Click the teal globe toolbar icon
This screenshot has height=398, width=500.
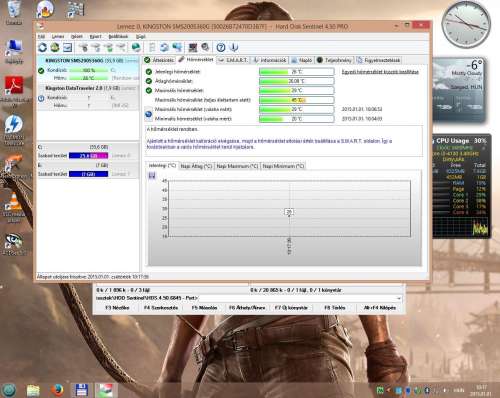click(136, 47)
